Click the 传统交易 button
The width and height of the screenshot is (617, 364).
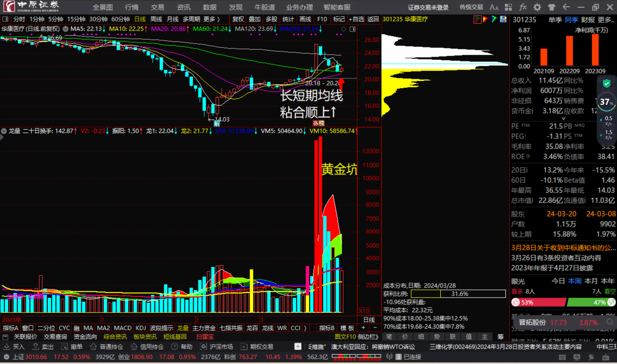[471, 7]
